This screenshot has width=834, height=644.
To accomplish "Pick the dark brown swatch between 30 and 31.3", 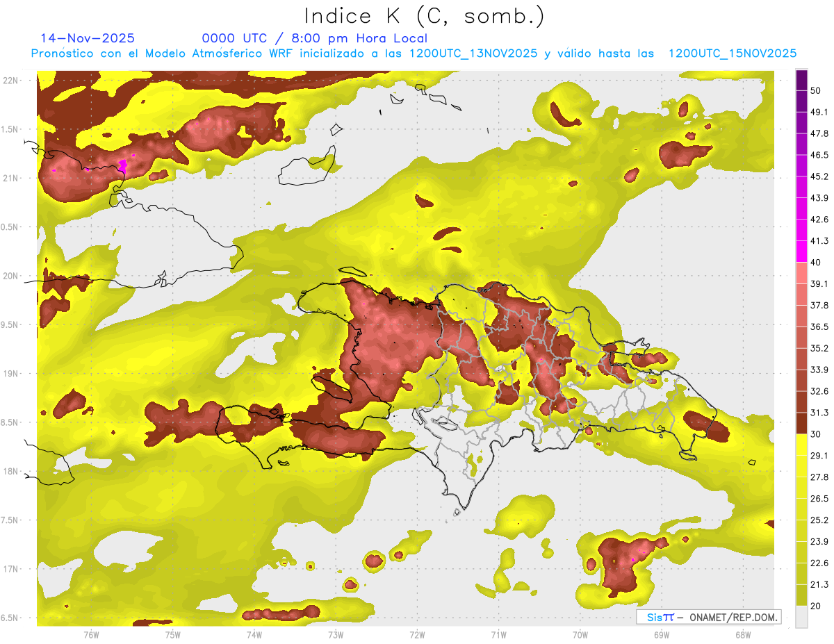I will (801, 424).
